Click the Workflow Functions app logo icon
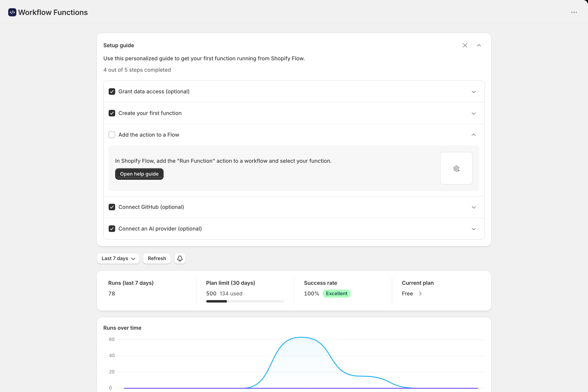The image size is (588, 392). tap(12, 12)
